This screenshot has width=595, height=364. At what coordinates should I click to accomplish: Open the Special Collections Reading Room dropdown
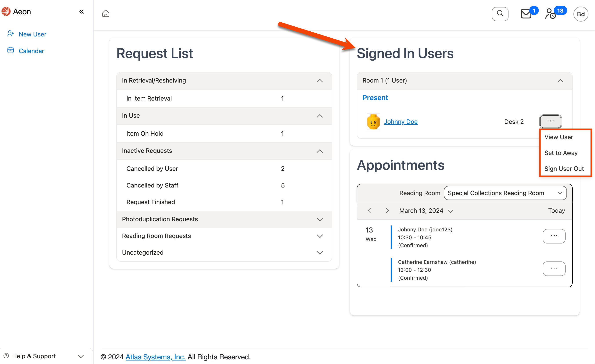click(505, 193)
